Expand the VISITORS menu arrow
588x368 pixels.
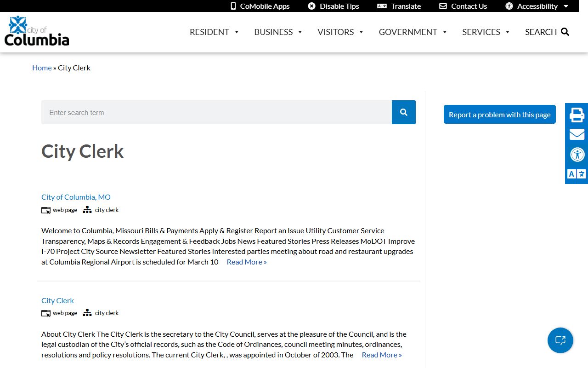tap(361, 32)
